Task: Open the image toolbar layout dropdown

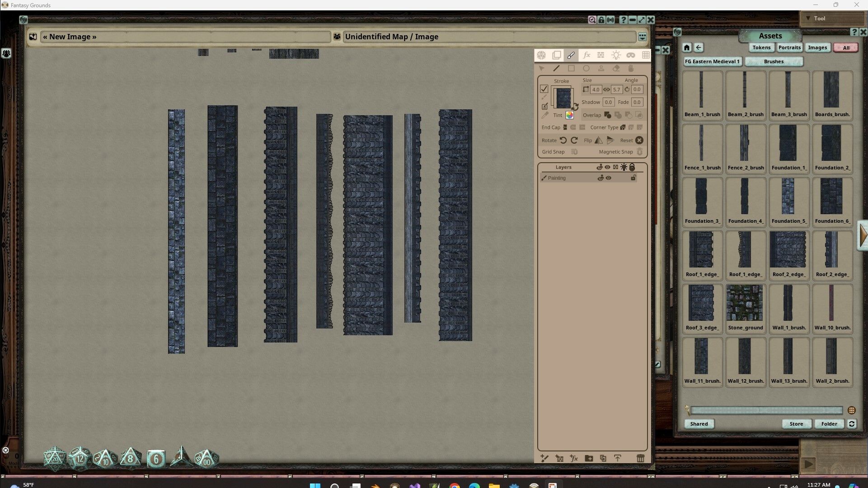Action: click(x=643, y=36)
